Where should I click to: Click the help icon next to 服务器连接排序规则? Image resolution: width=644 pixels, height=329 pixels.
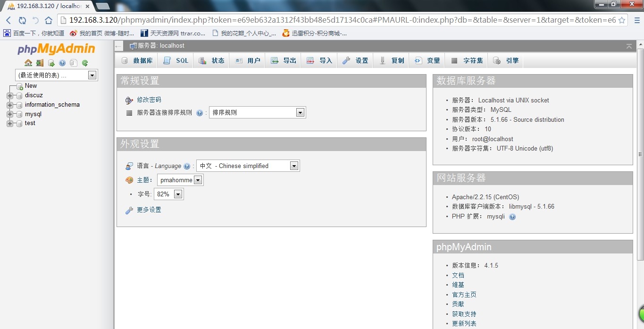tap(200, 113)
